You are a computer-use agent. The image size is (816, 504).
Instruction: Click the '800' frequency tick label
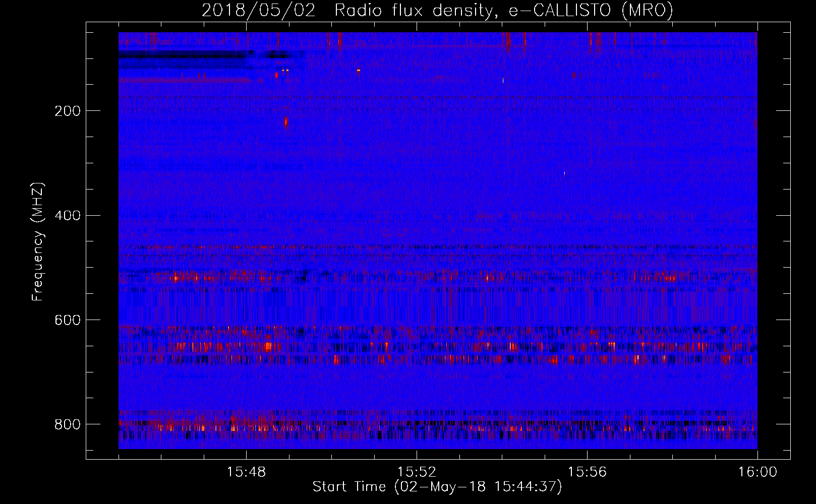[67, 424]
